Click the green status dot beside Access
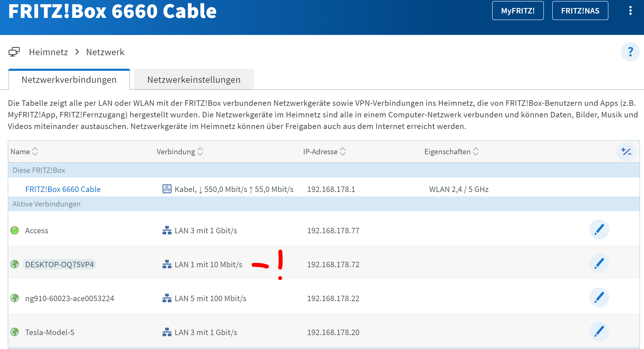 [15, 230]
